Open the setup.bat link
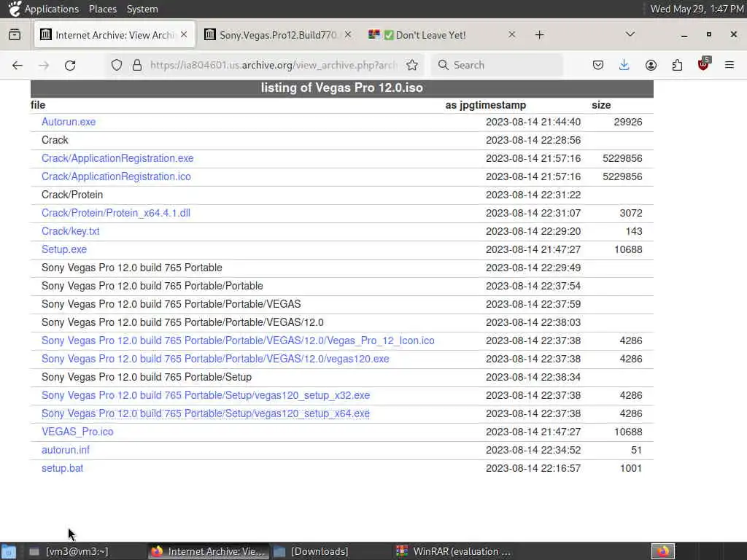 pos(63,469)
